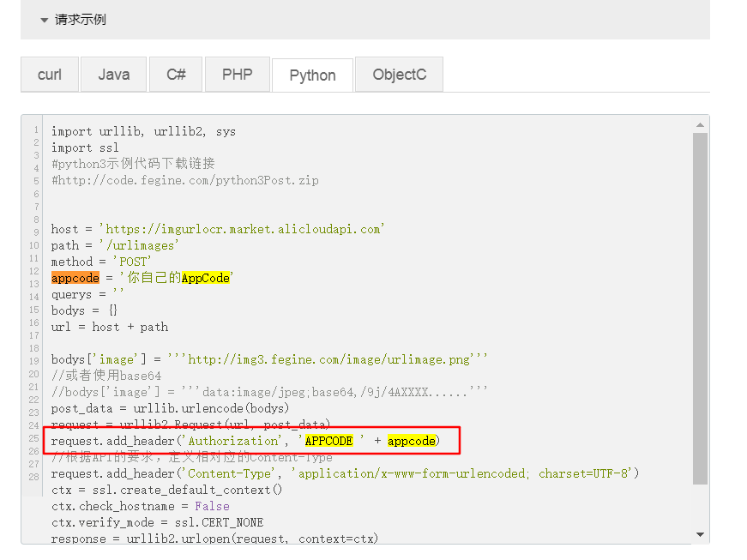Click the highlighted APPCODE string
747x560 pixels.
pyautogui.click(x=329, y=441)
